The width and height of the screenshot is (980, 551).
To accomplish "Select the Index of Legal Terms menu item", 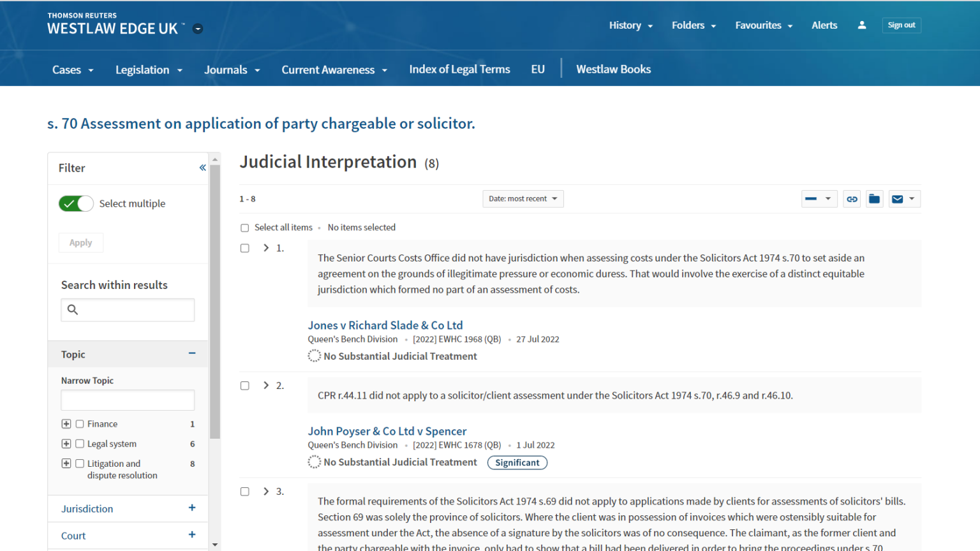I will [x=459, y=69].
